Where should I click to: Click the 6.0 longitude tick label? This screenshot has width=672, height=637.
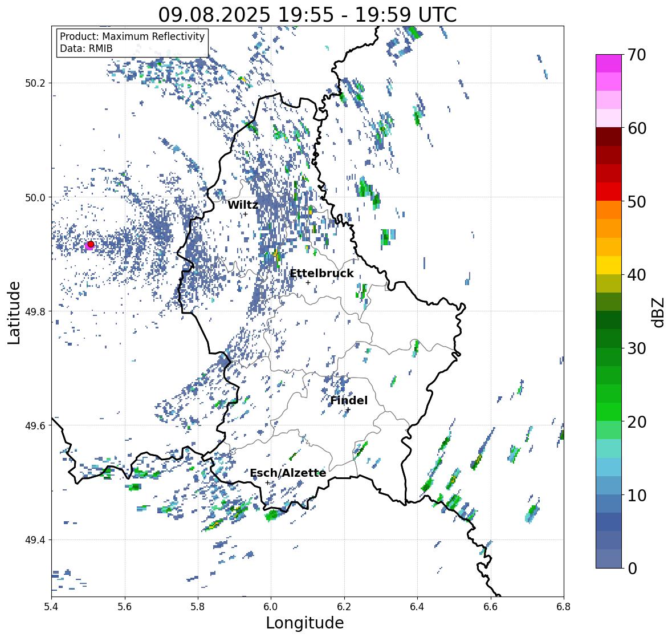(x=271, y=607)
